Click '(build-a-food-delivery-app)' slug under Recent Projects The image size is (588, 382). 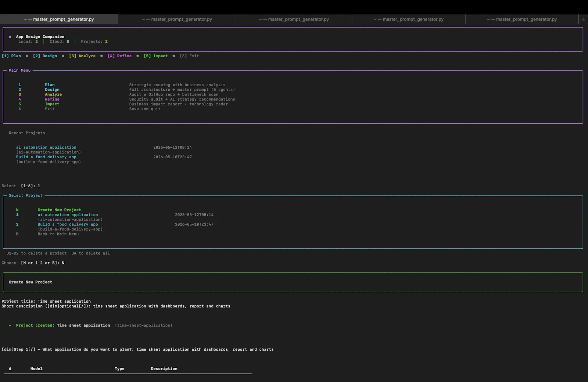pyautogui.click(x=49, y=162)
